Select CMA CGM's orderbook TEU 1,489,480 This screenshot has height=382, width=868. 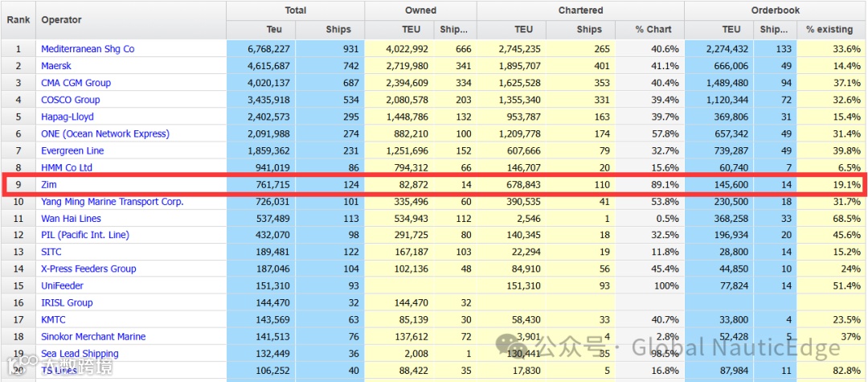(x=719, y=83)
